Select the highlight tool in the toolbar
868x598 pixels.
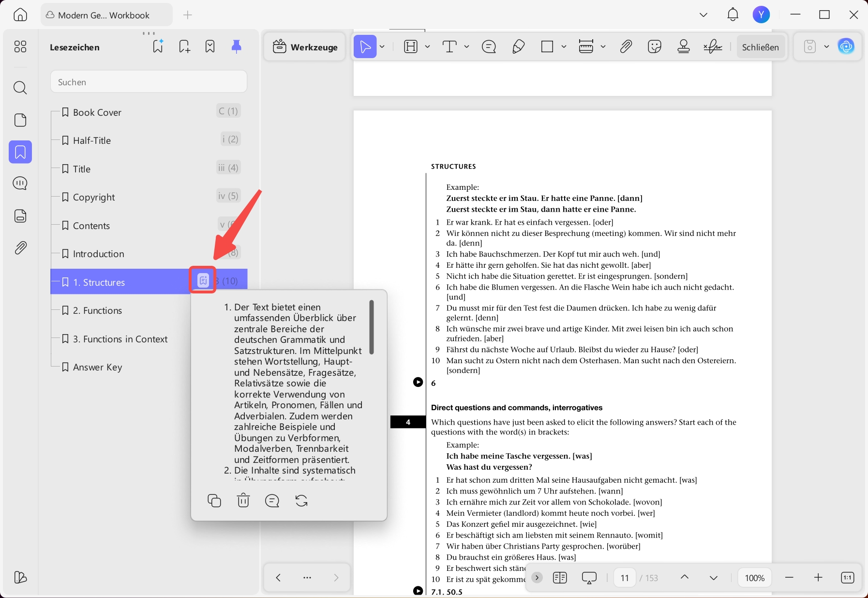click(410, 46)
